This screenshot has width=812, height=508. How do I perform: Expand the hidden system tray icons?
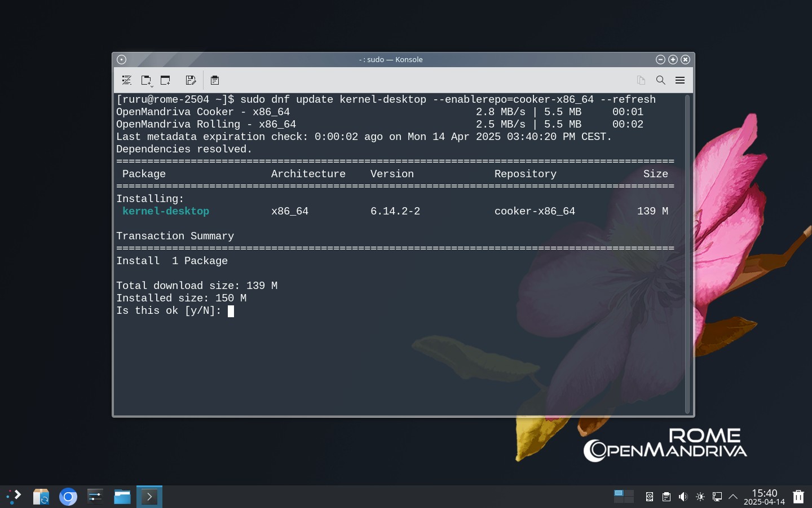tap(733, 497)
